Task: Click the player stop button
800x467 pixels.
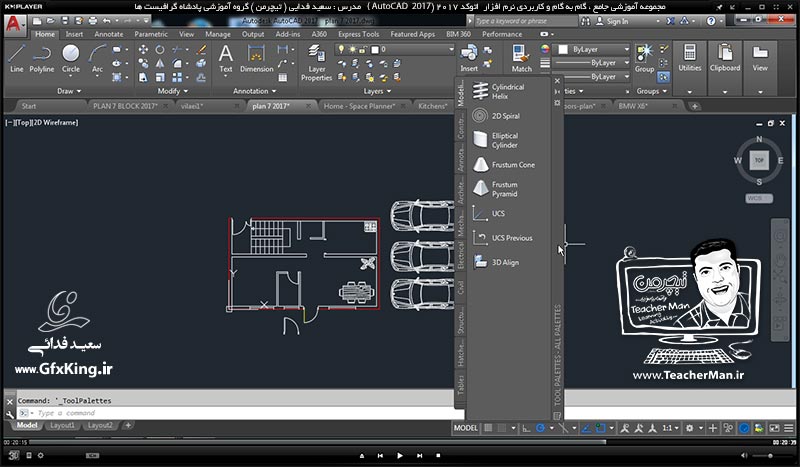Action: (438, 455)
